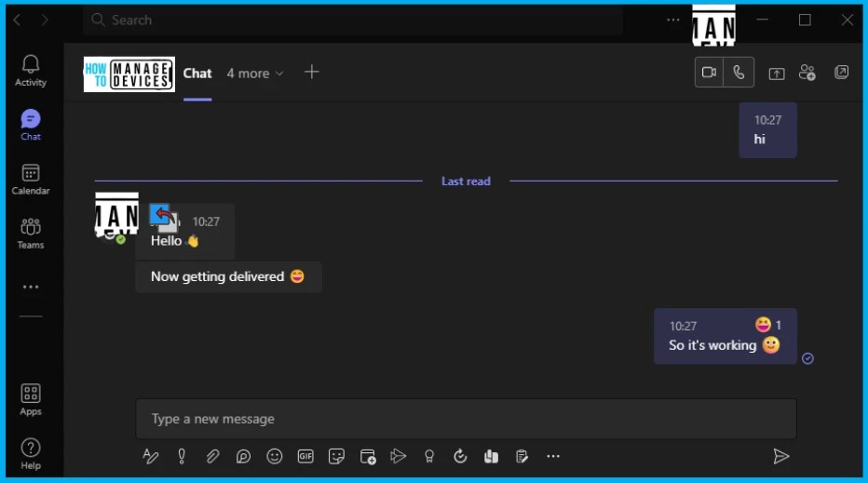This screenshot has width=868, height=483.
Task: Open the GIF picker
Action: click(305, 456)
